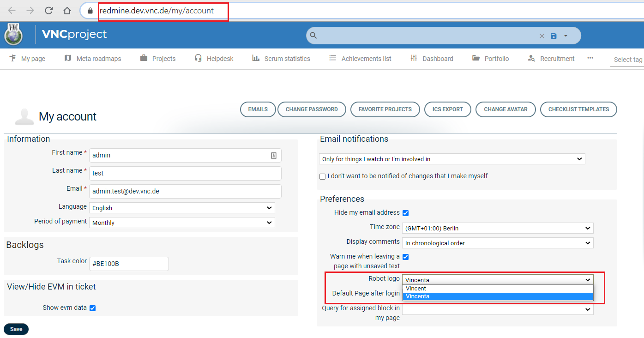Toggle Warn me when leaving page checkbox
This screenshot has height=338, width=644.
click(x=405, y=257)
